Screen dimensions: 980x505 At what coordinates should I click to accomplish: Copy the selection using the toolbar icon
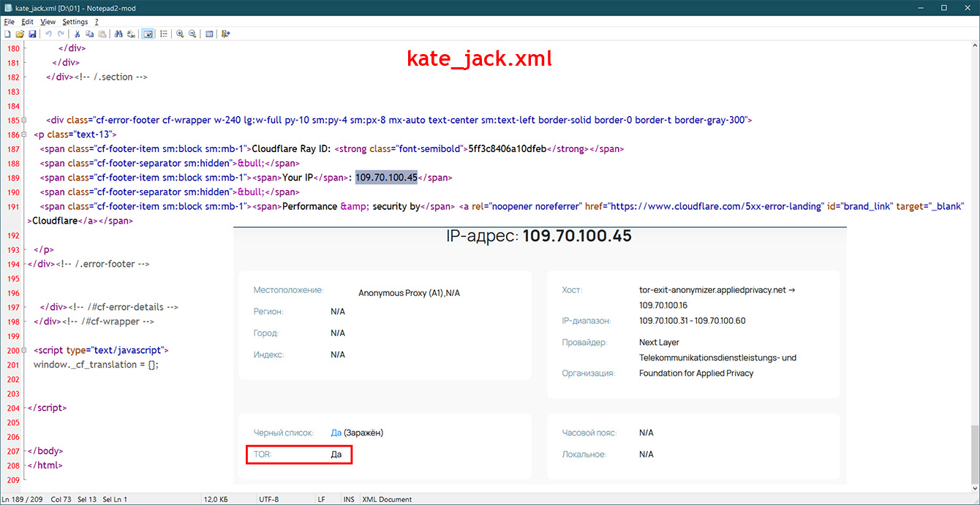coord(89,34)
